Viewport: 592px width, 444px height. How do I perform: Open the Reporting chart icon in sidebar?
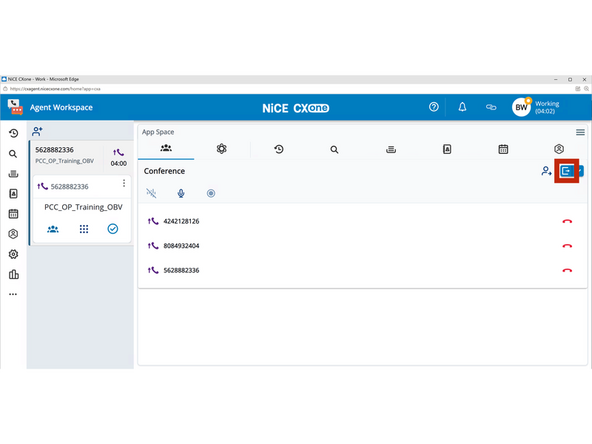click(13, 274)
